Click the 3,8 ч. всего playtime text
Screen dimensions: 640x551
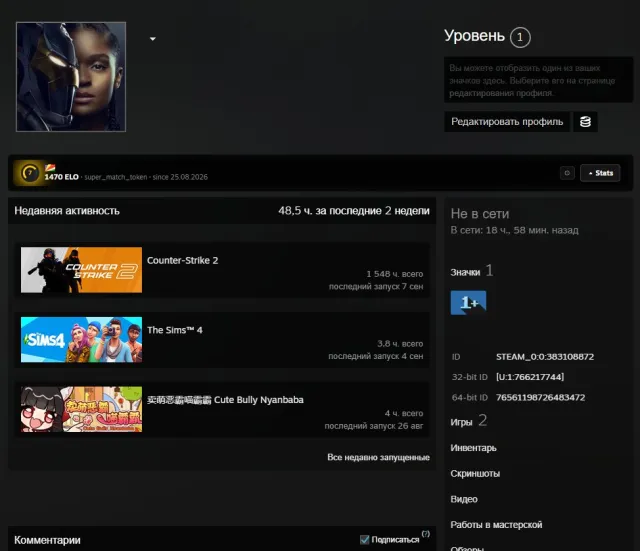tap(400, 344)
